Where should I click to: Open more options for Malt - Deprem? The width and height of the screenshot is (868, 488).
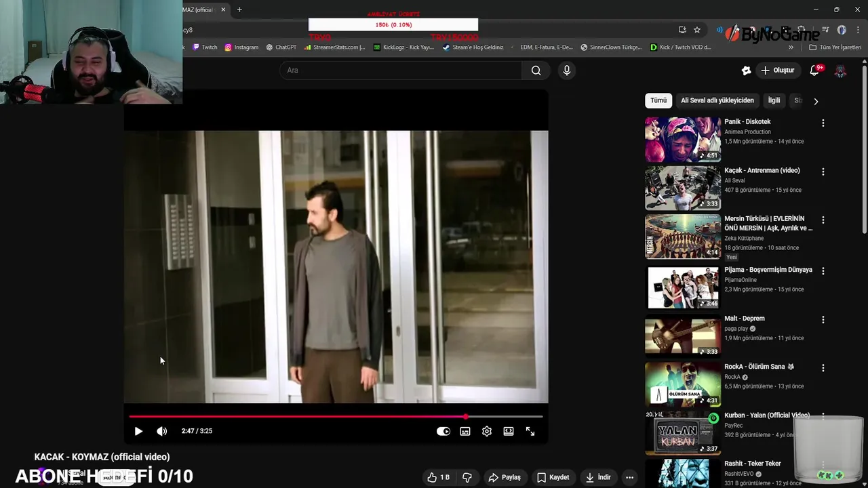tap(823, 320)
